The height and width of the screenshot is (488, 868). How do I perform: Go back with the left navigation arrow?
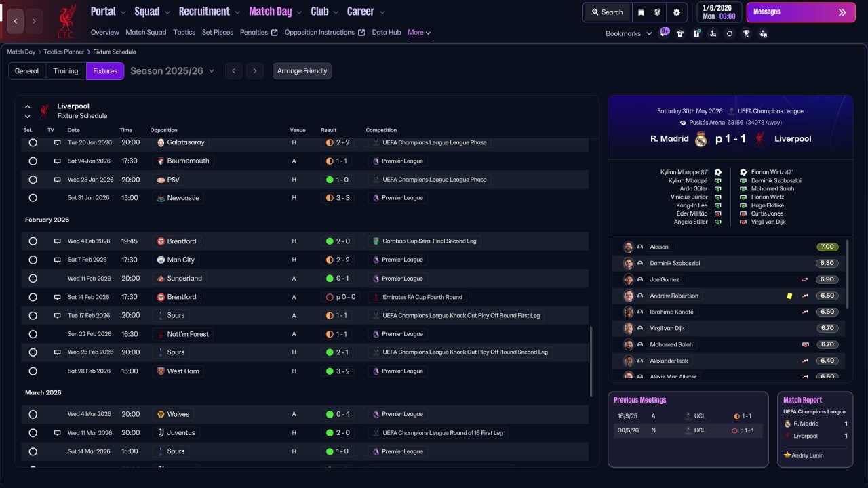(16, 21)
